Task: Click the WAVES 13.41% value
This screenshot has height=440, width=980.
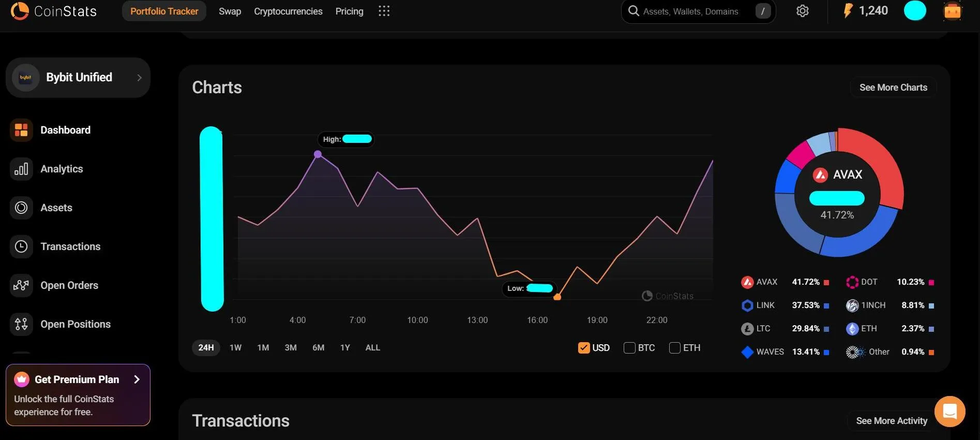Action: coord(806,352)
